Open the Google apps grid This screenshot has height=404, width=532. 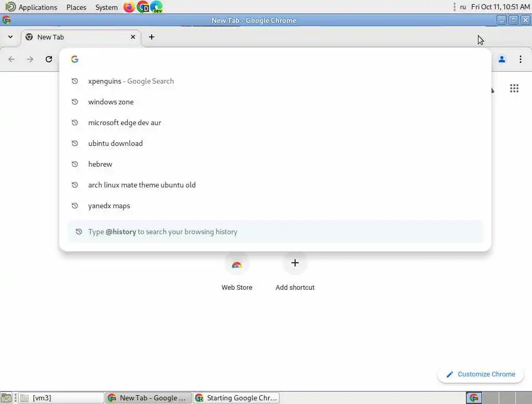(x=514, y=88)
